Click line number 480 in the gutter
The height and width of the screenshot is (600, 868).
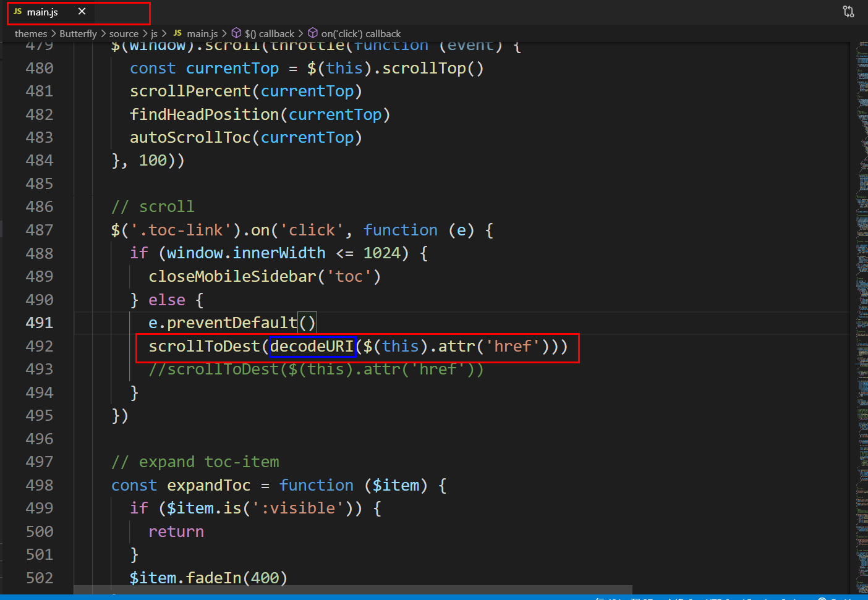[x=40, y=68]
